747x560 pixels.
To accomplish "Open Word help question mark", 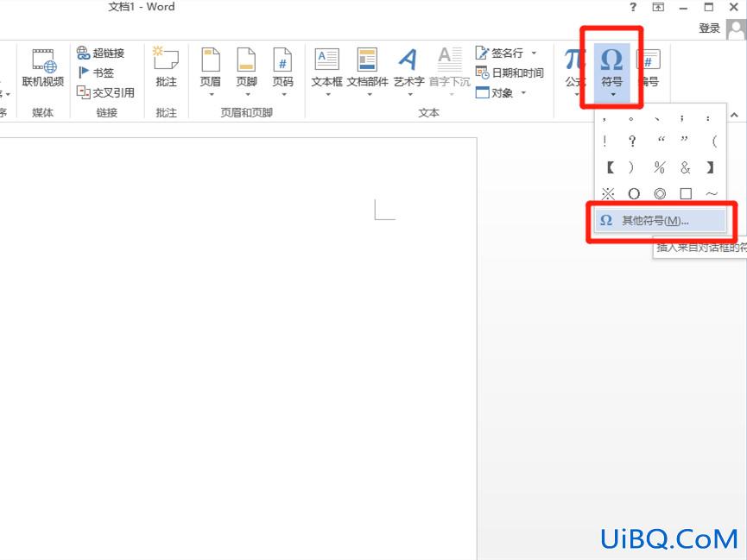I will (633, 7).
